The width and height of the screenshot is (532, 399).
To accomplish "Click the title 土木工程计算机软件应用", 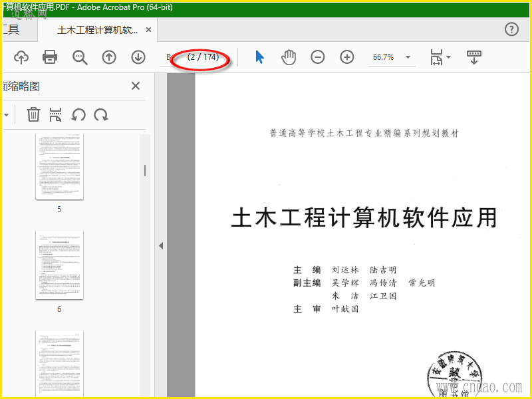I will click(364, 217).
